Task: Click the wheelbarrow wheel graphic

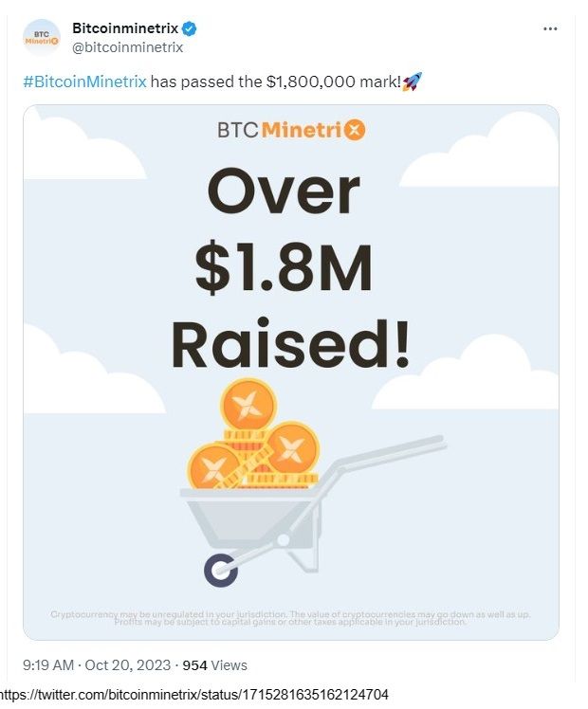Action: [221, 571]
